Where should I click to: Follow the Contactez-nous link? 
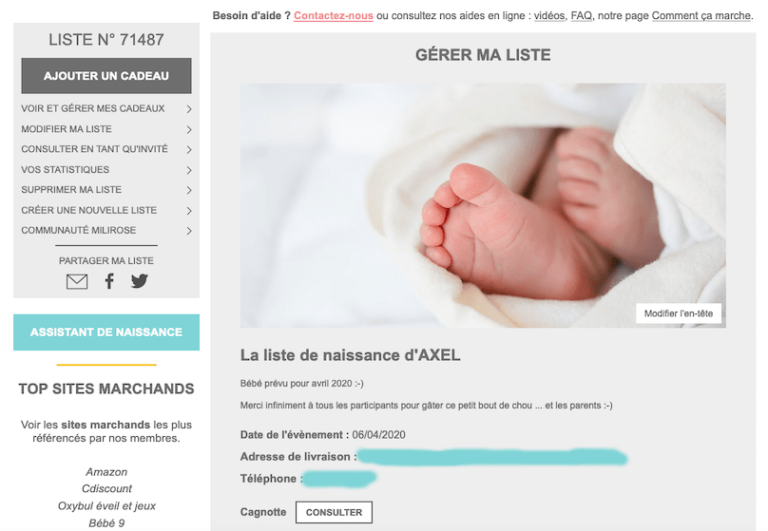pos(334,16)
